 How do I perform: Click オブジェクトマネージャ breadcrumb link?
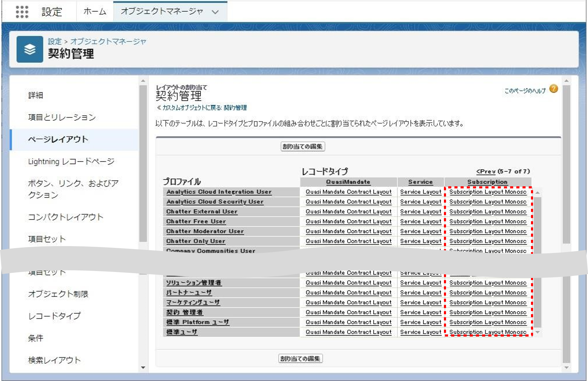click(108, 41)
